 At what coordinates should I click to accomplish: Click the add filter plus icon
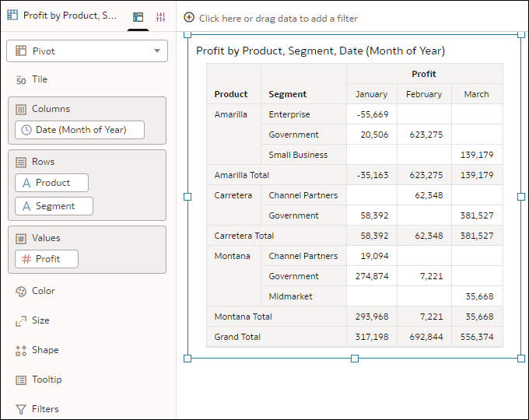pos(189,17)
